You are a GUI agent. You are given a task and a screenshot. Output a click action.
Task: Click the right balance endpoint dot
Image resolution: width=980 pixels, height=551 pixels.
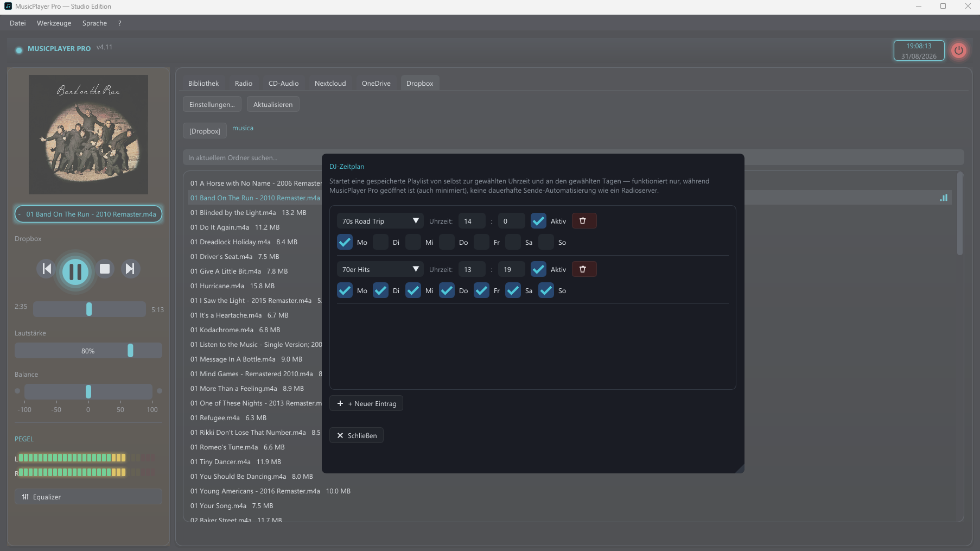pos(160,391)
